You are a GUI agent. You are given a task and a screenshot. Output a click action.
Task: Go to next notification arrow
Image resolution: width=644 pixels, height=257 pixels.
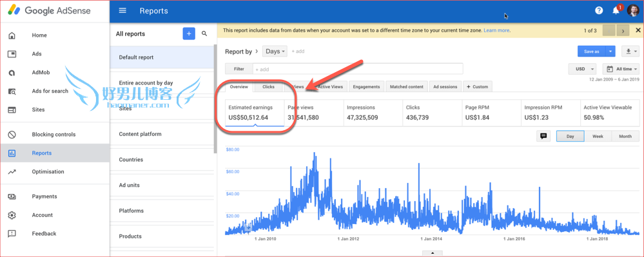coord(623,30)
